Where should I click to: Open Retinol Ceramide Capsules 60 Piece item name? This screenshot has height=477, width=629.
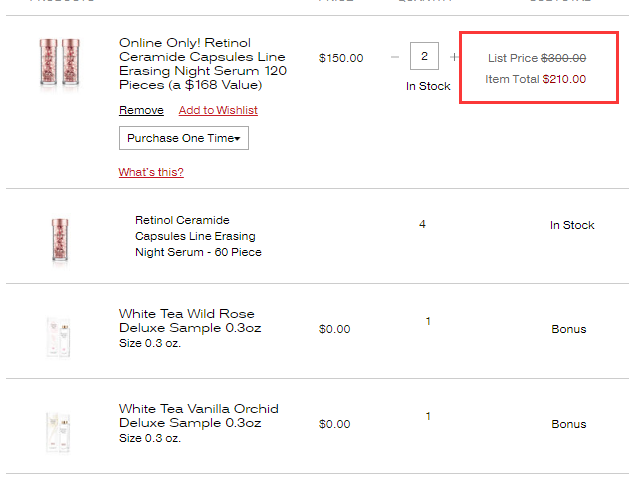click(198, 236)
